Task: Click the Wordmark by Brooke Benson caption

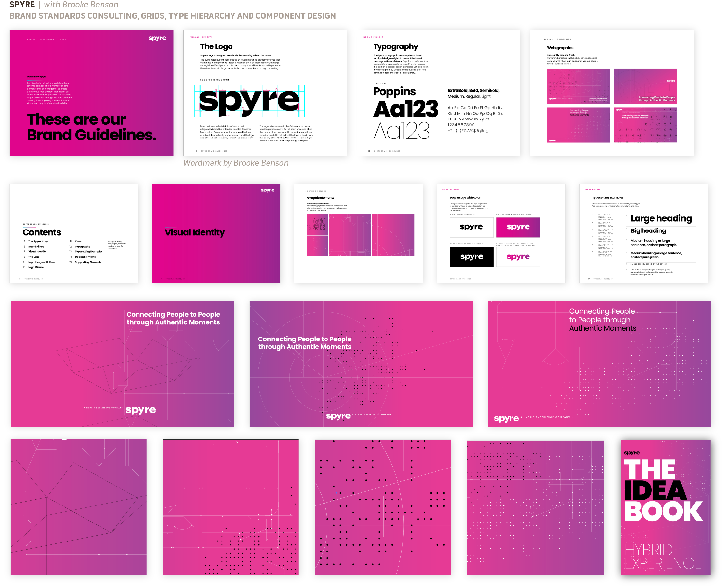Action: tap(236, 163)
